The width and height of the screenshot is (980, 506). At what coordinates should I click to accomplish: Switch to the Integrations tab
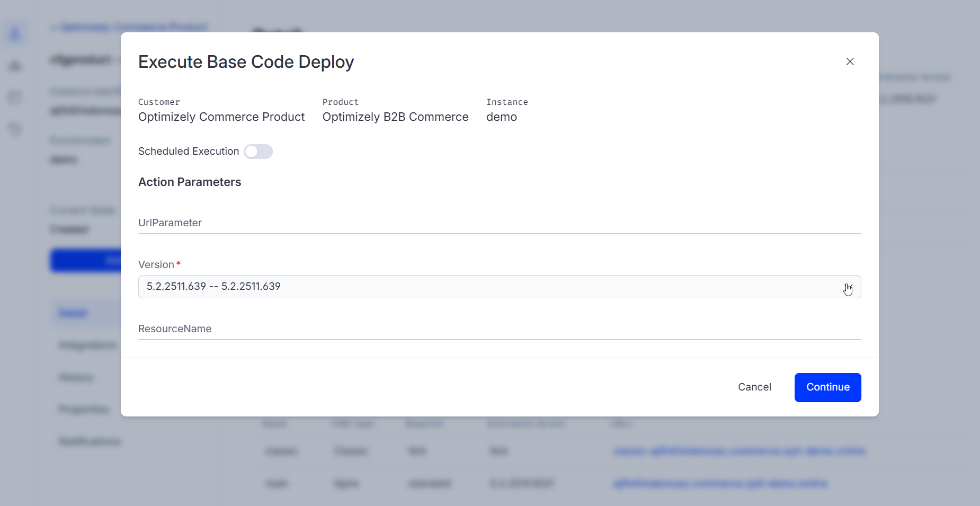pyautogui.click(x=88, y=345)
